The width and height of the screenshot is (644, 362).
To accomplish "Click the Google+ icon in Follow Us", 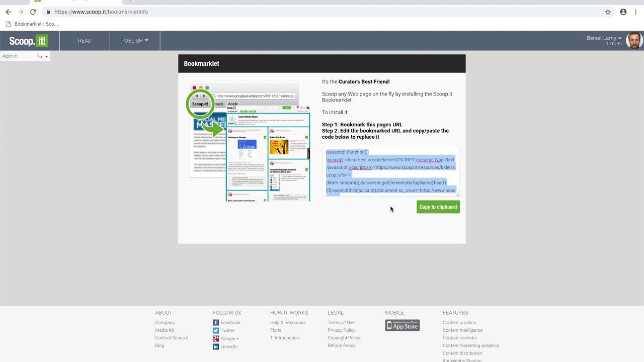I will (216, 339).
